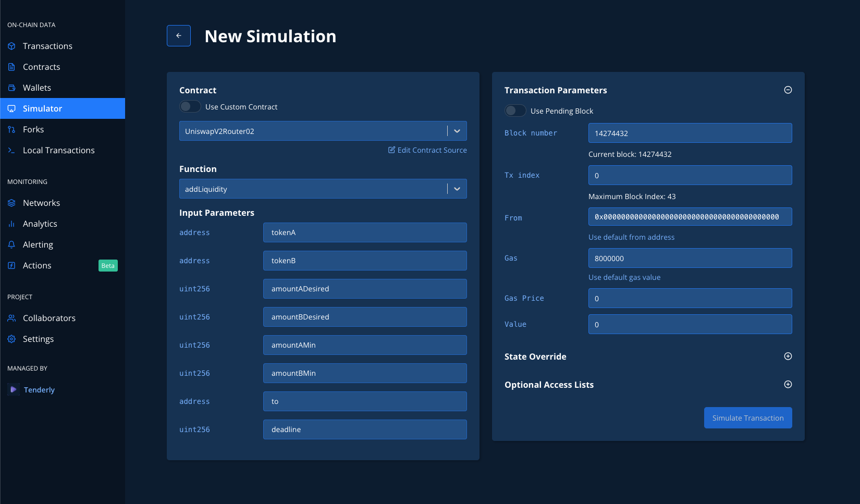The width and height of the screenshot is (860, 504).
Task: Click the Block number field 14274432
Action: pos(690,133)
